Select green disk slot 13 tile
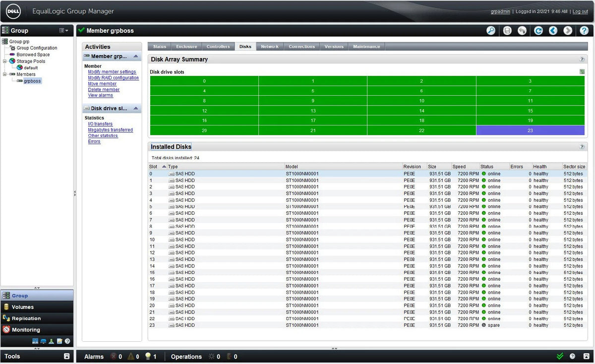595x364 pixels. [x=313, y=111]
